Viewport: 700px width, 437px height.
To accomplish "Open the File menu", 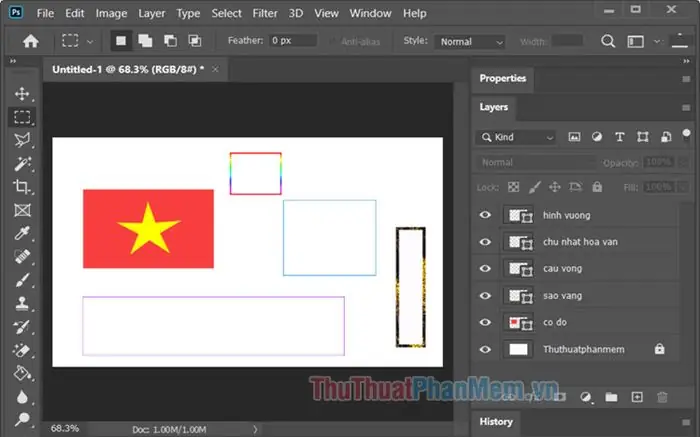I will (45, 13).
